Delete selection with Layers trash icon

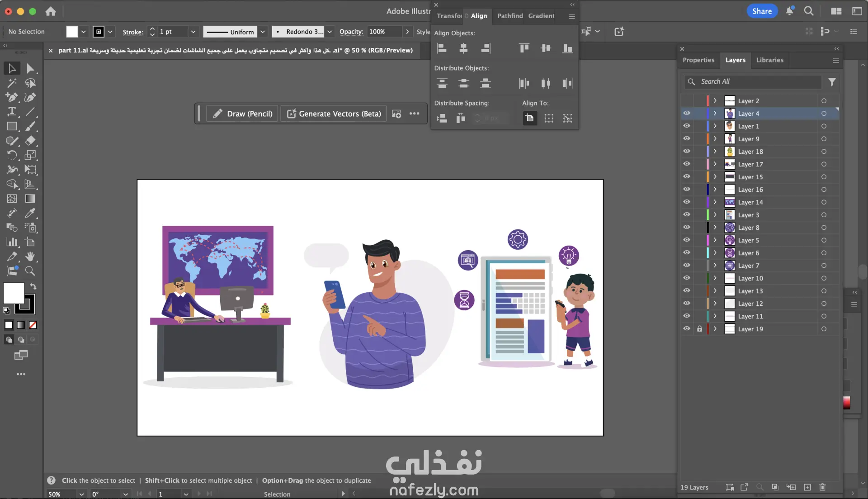tap(822, 487)
